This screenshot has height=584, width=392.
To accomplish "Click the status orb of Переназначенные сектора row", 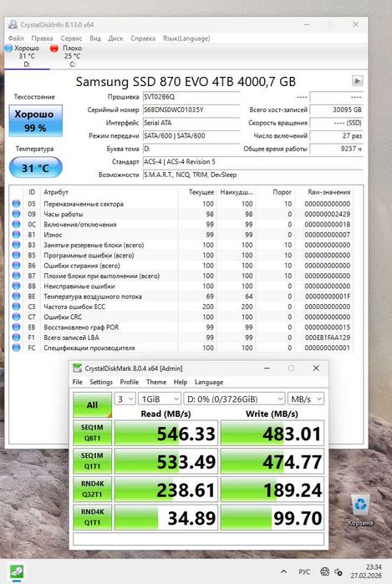I will (x=16, y=204).
